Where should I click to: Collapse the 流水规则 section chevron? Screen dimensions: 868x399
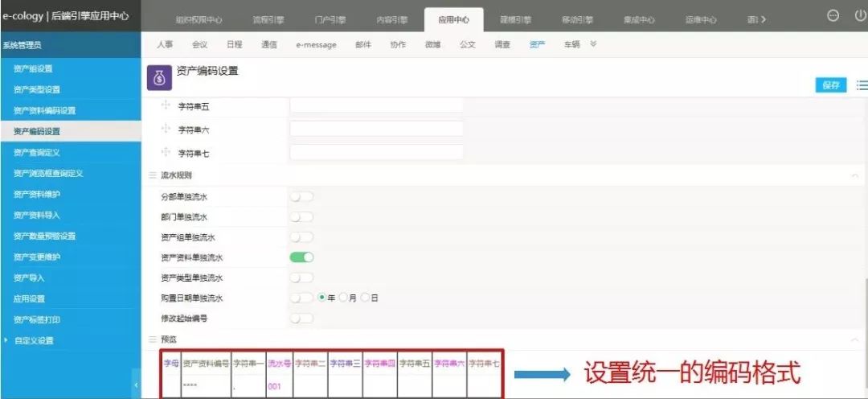(x=854, y=175)
